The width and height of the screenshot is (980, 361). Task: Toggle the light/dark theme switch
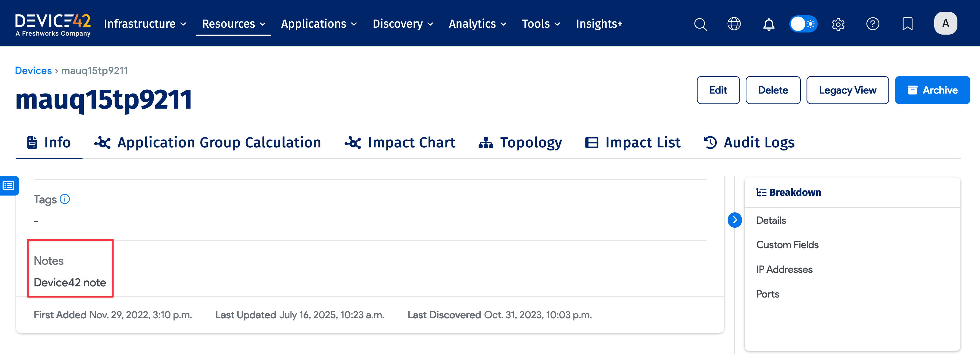803,23
